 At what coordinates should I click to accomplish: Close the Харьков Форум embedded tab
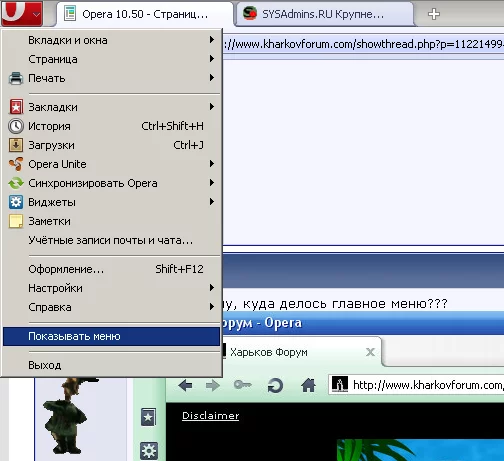[x=370, y=352]
